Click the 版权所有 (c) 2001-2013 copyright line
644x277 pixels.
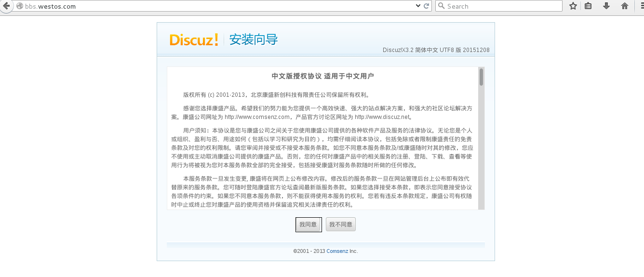(x=276, y=95)
